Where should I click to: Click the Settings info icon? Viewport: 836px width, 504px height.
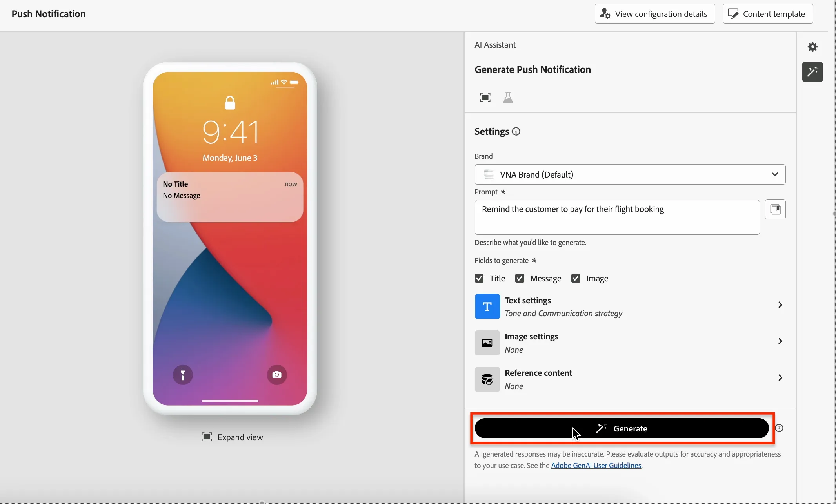click(x=516, y=132)
